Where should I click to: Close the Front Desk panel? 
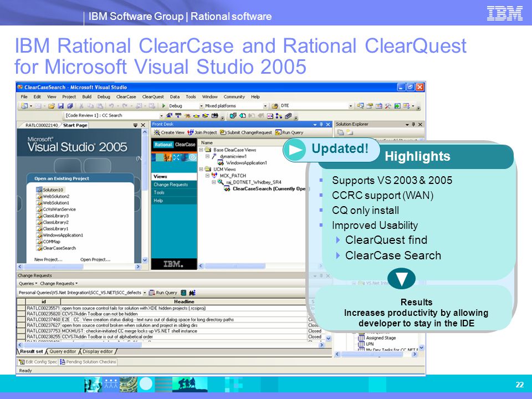[328, 125]
